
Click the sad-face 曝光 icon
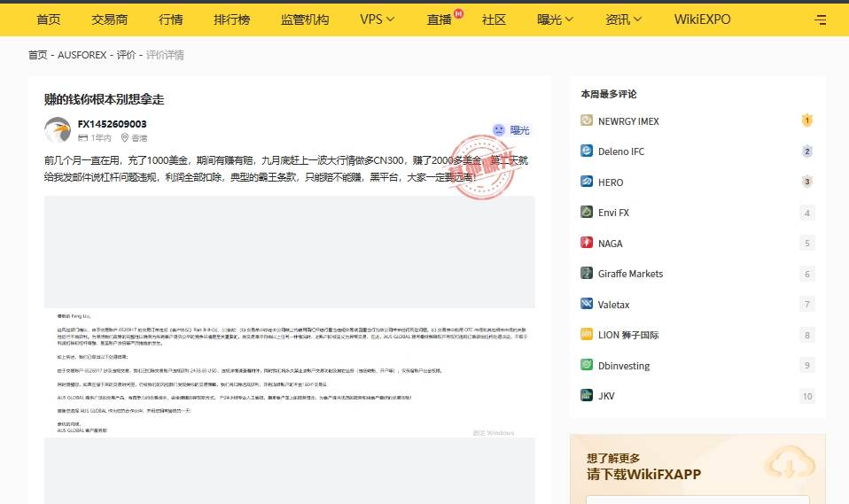click(499, 130)
